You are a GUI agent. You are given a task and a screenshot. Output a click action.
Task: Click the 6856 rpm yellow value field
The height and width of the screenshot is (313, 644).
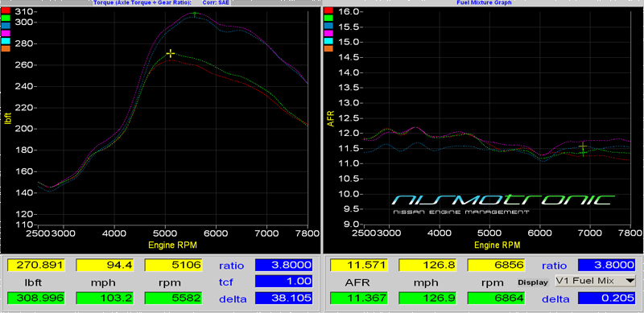(x=496, y=265)
